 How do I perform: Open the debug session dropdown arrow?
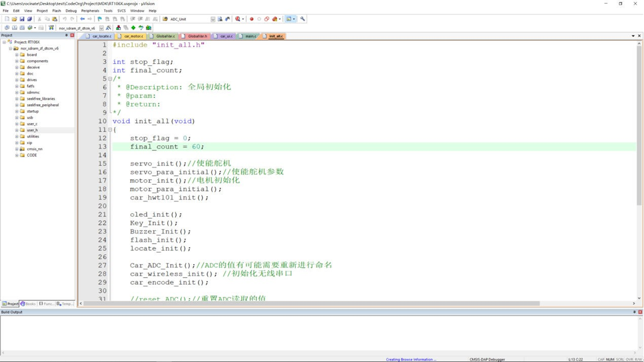point(243,19)
